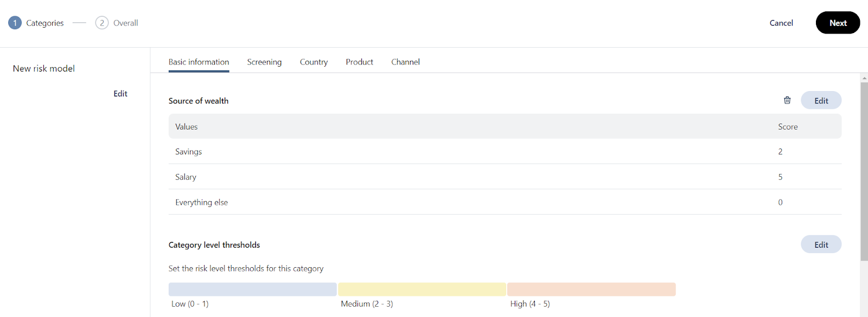Click the Savings score 2
This screenshot has width=868, height=317.
pos(780,152)
